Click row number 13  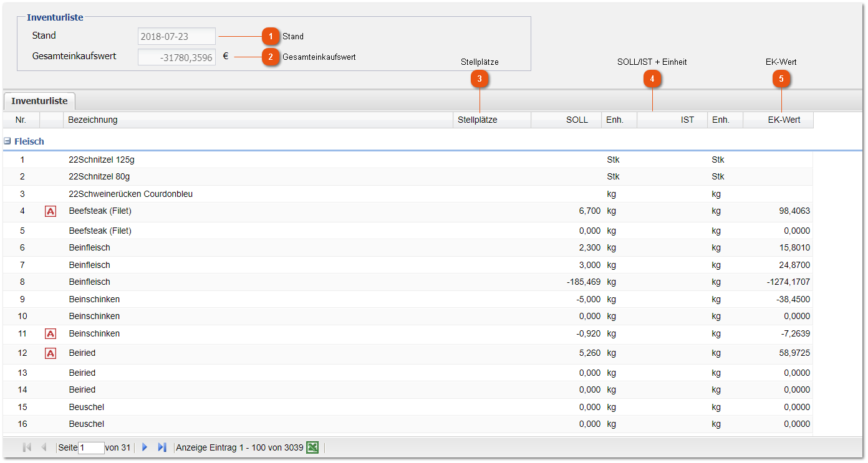[22, 373]
